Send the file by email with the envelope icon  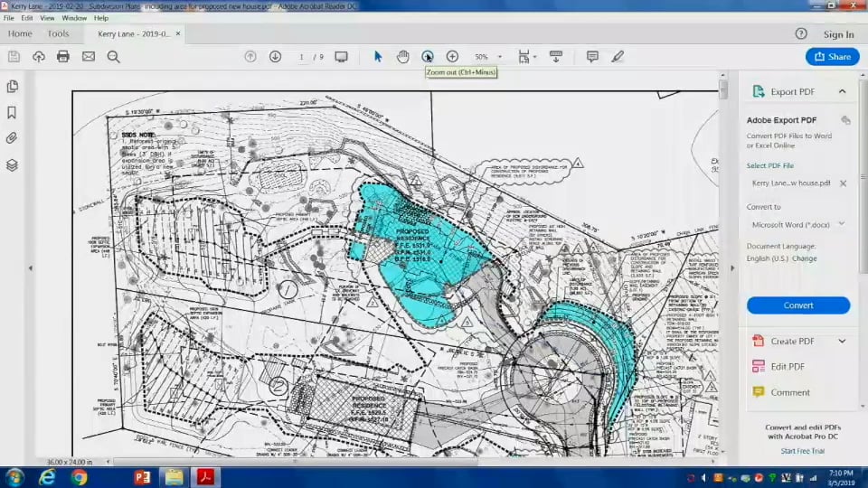pyautogui.click(x=89, y=56)
